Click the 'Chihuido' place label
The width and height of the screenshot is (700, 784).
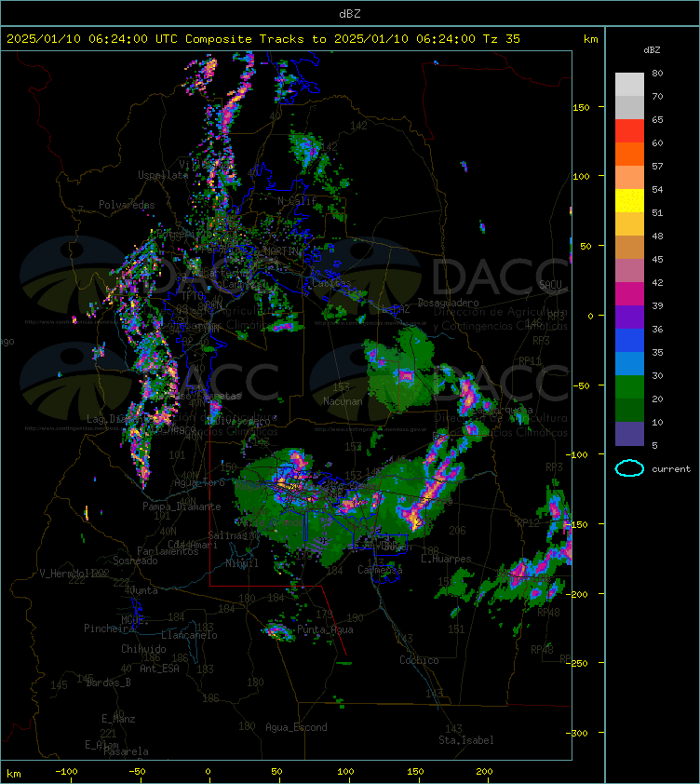click(143, 649)
